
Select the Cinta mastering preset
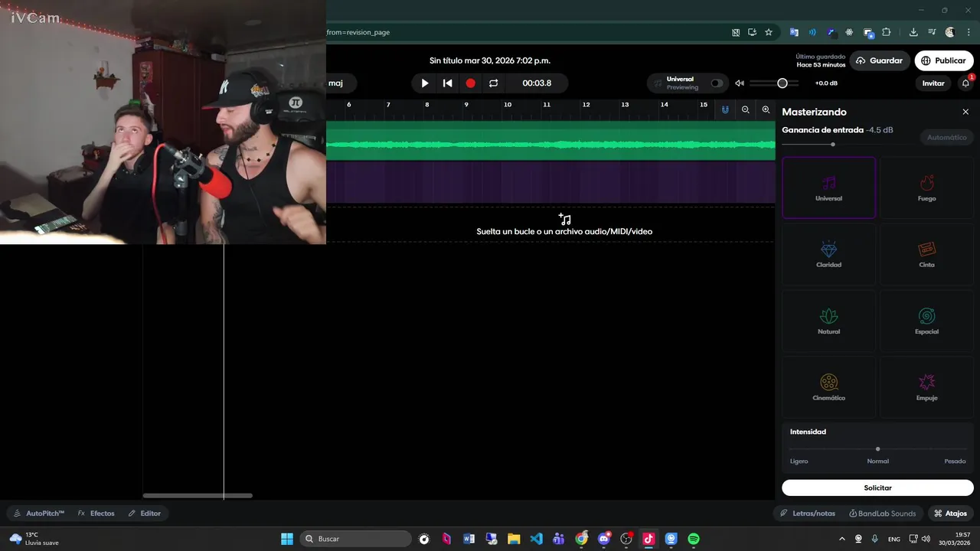pos(926,254)
